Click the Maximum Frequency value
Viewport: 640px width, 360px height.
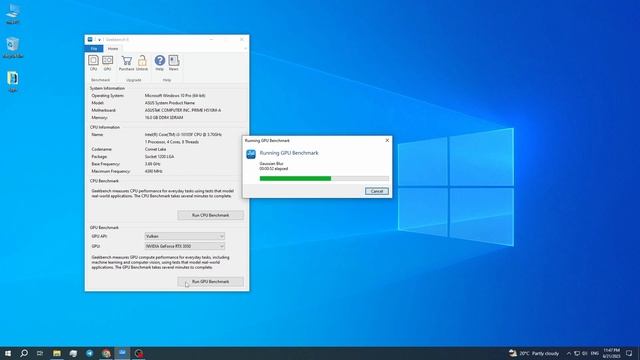[x=153, y=171]
